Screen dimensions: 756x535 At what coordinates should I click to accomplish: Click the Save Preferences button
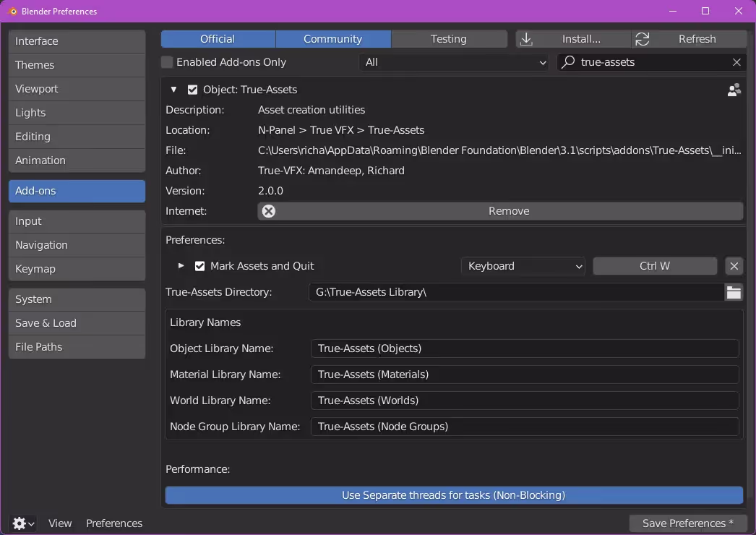pos(687,523)
